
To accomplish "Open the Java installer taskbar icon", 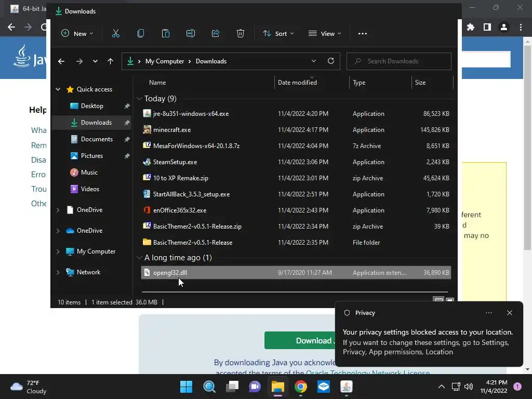I will click(347, 387).
